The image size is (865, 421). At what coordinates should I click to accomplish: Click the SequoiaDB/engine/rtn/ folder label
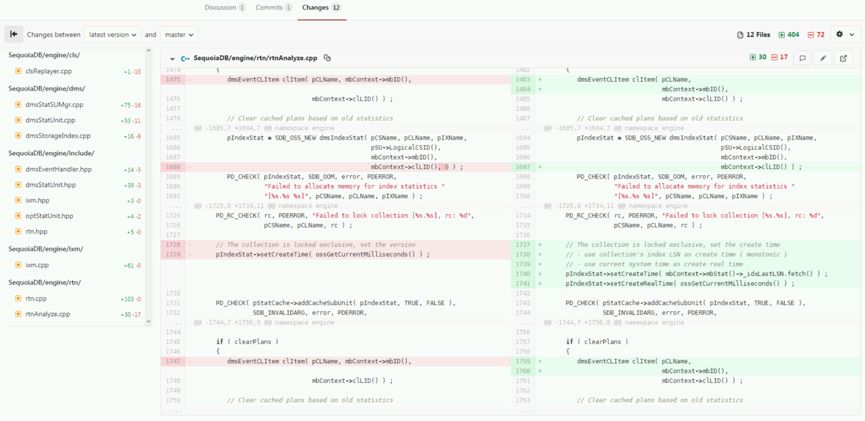click(x=44, y=283)
